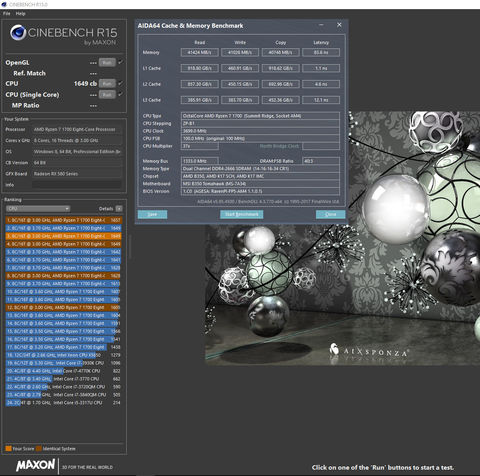Toggle the CPU (Single Core) test checkmark

click(x=120, y=94)
